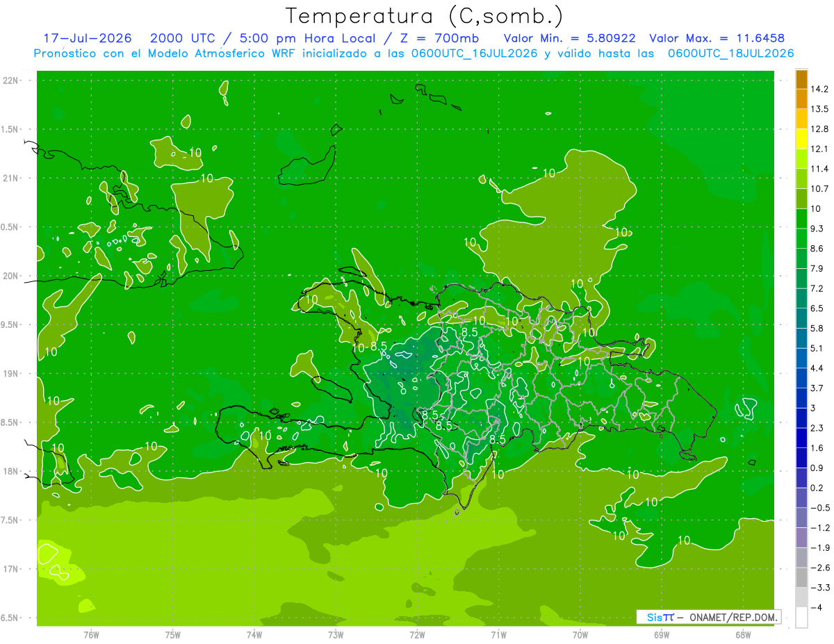Select the forecast date 17-Jul-2026
This screenshot has width=834, height=644.
point(89,38)
